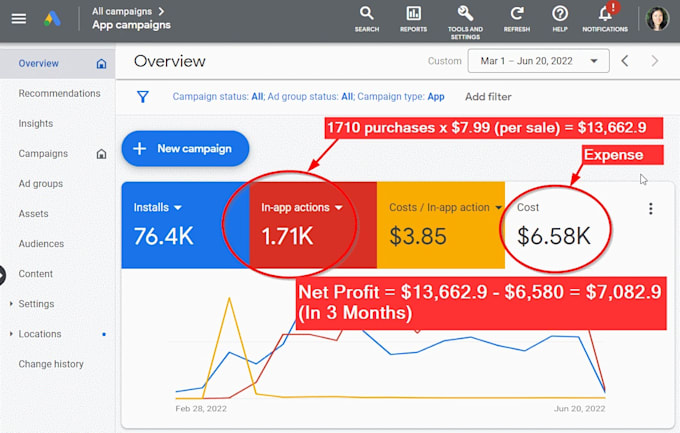Open Content in the sidebar
This screenshot has width=680, height=433.
pyautogui.click(x=36, y=274)
